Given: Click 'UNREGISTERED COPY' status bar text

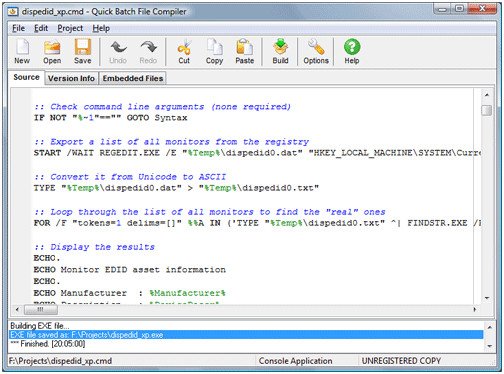Looking at the screenshot, I should pos(401,361).
